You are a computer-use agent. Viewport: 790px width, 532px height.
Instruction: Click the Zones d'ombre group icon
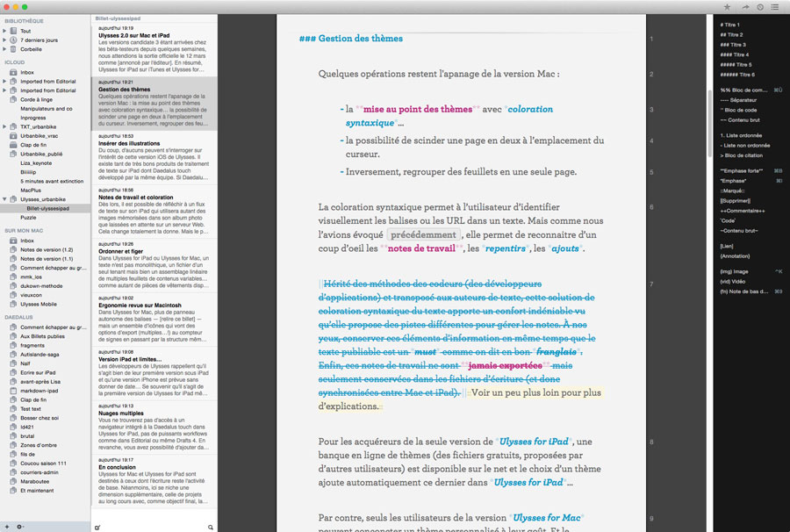click(x=13, y=445)
